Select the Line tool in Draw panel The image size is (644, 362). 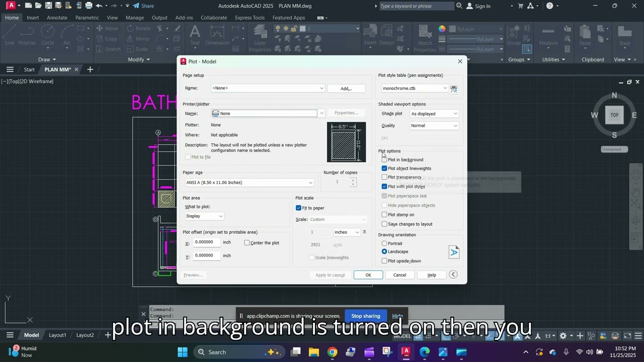tap(10, 36)
